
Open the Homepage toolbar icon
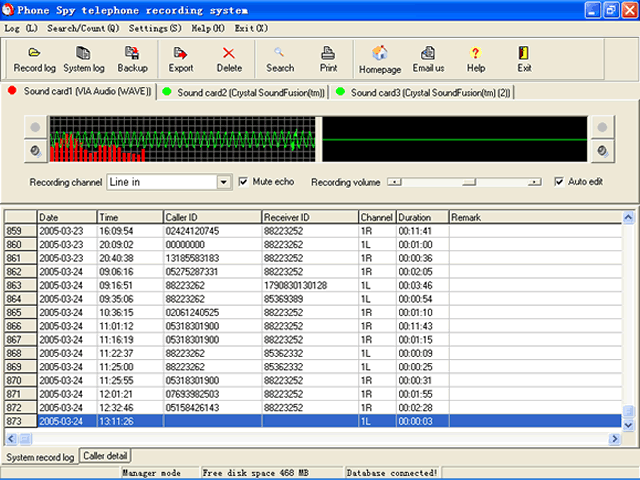point(380,60)
